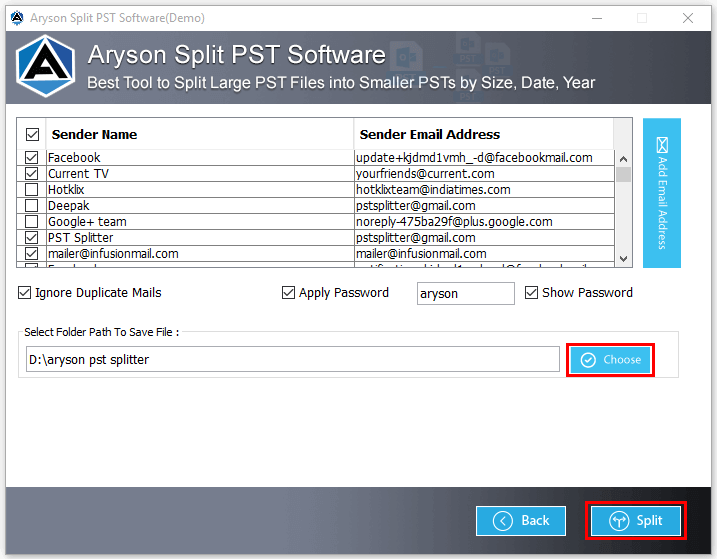Select the Deepak name cell
Screen dimensions: 717x559
[200, 205]
